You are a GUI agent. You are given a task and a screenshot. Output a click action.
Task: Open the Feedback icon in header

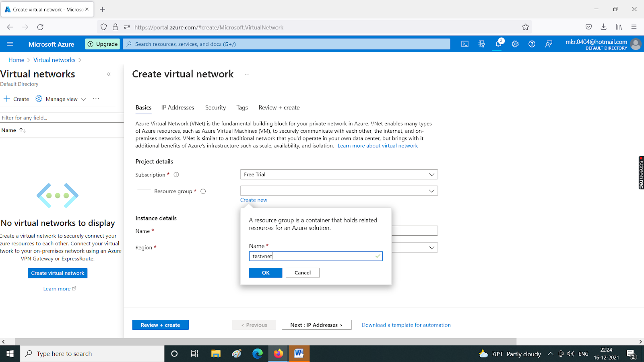pyautogui.click(x=549, y=44)
